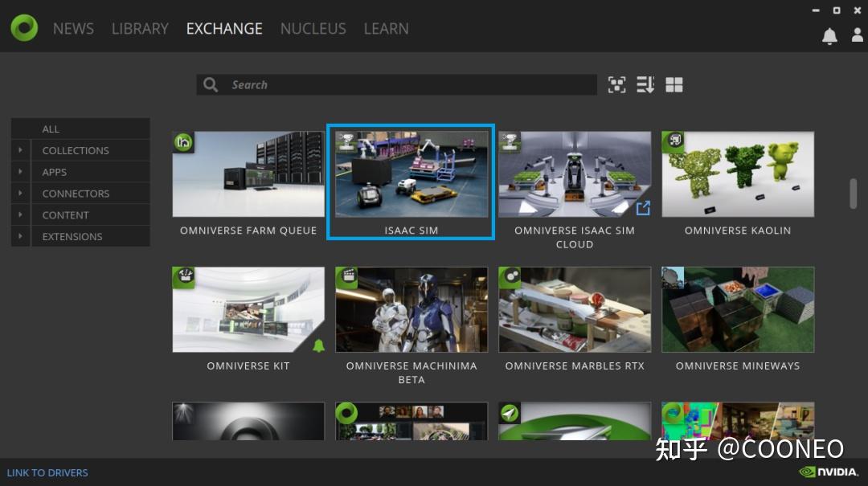Click the green badge on Omniverse Farm Queue card
The image size is (868, 486).
(x=183, y=142)
